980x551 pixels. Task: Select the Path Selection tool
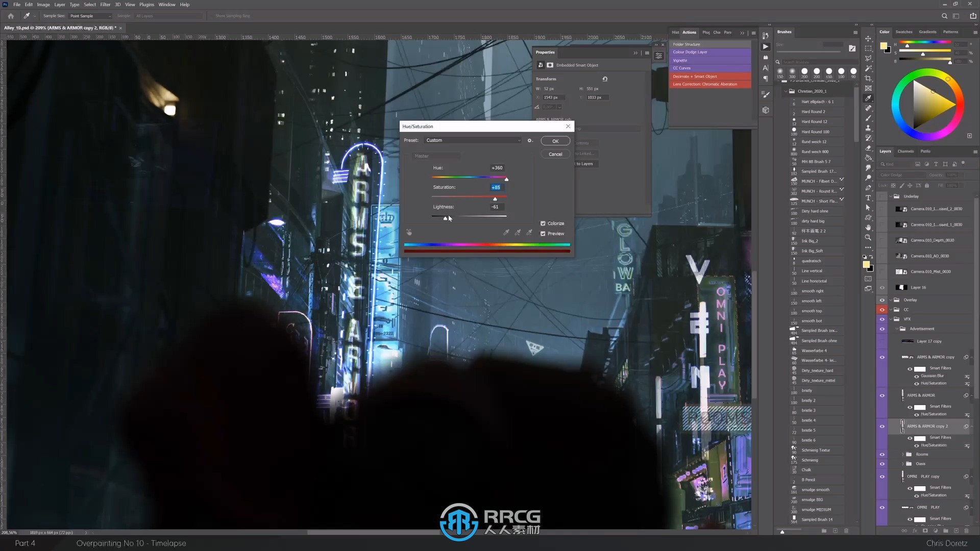pyautogui.click(x=868, y=208)
